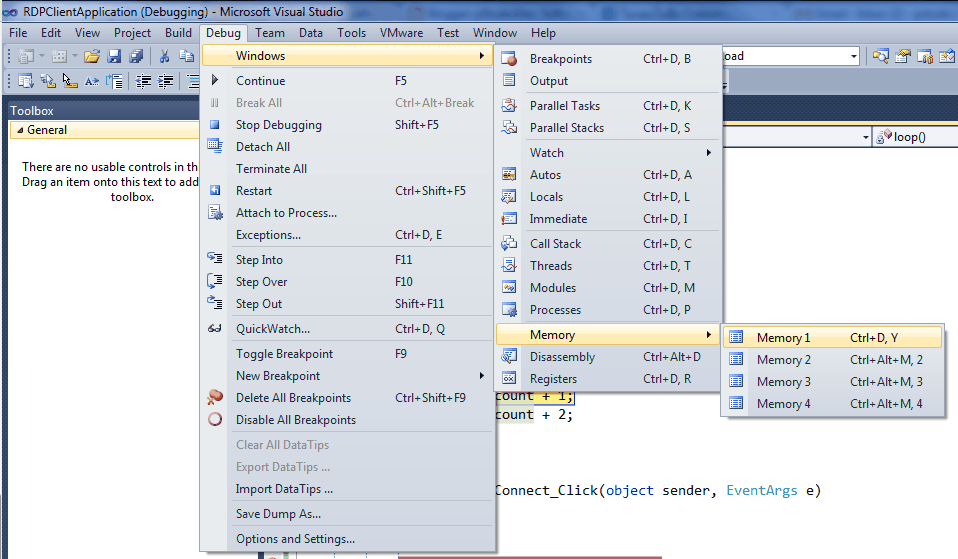Click the Toolbox panel title

(x=32, y=111)
